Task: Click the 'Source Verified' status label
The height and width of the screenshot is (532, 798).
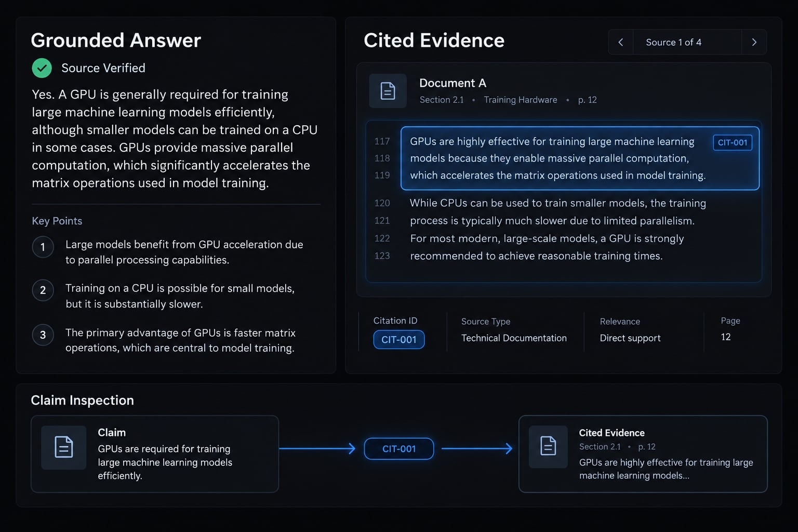Action: pyautogui.click(x=103, y=68)
